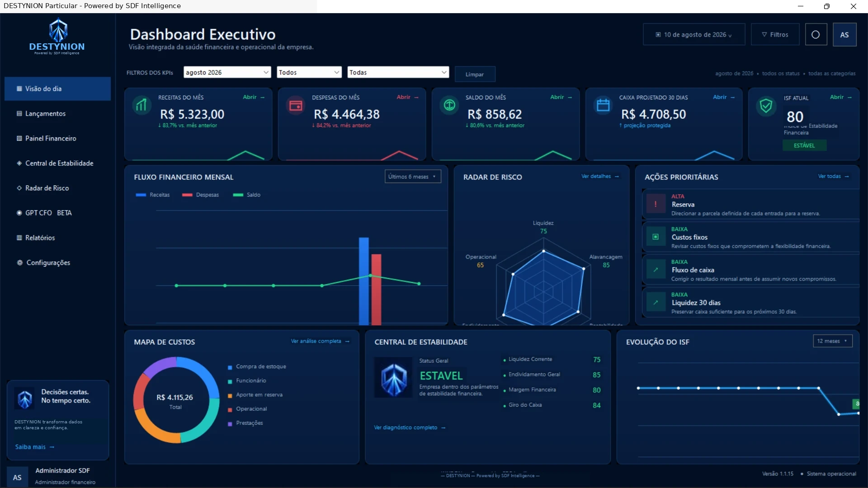Expand the Últimos 6 meses period selector
This screenshot has width=868, height=488.
413,177
